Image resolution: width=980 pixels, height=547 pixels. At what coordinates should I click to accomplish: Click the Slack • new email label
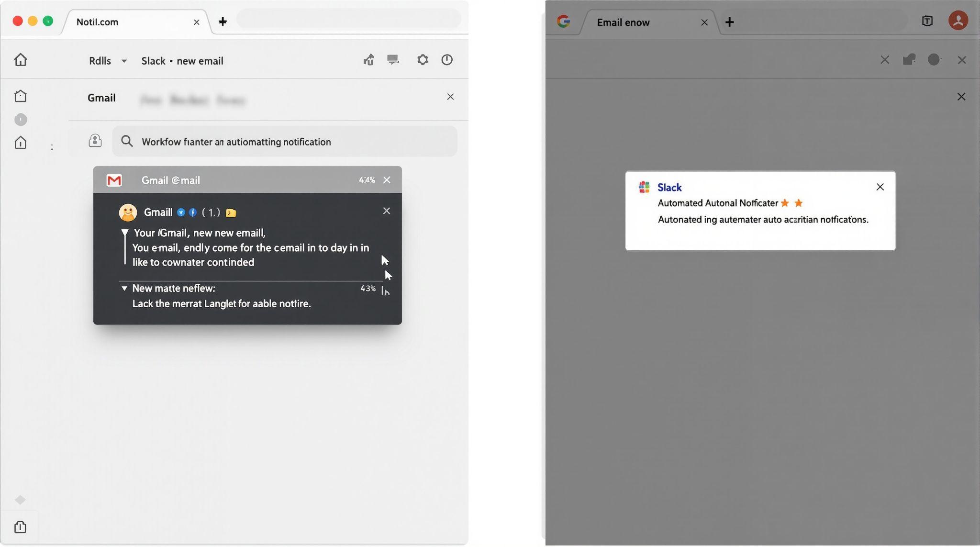[x=182, y=61]
